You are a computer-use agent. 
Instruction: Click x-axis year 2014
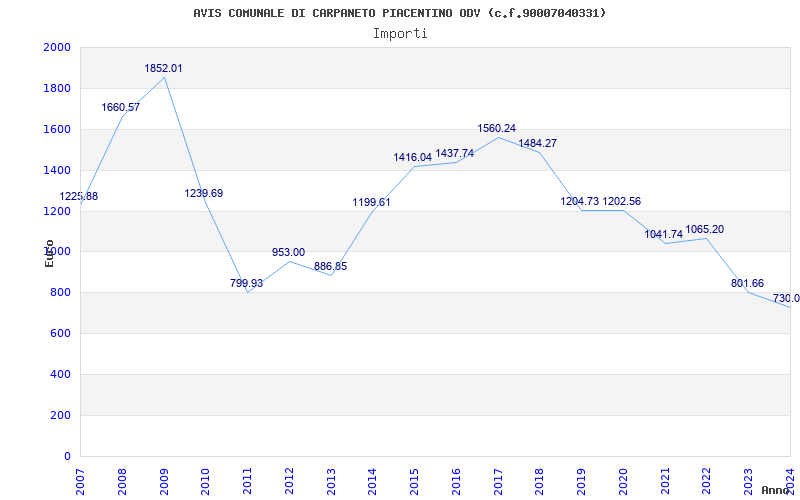pos(373,481)
